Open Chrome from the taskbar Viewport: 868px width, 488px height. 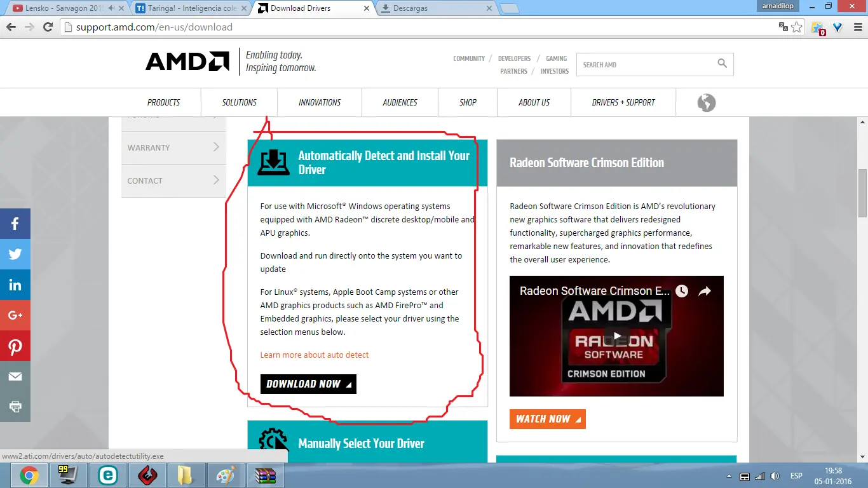click(29, 475)
